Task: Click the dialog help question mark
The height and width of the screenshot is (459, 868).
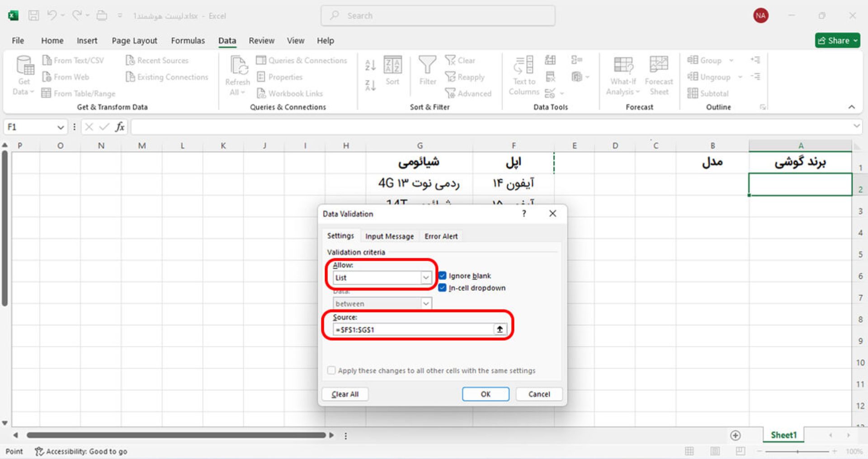Action: pos(524,213)
